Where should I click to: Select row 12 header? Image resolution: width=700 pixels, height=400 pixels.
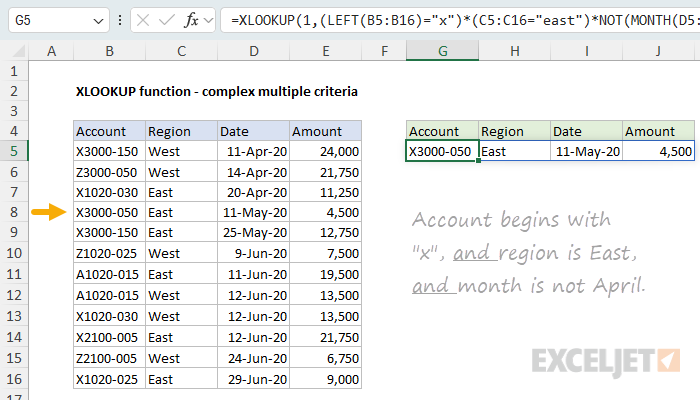point(14,295)
